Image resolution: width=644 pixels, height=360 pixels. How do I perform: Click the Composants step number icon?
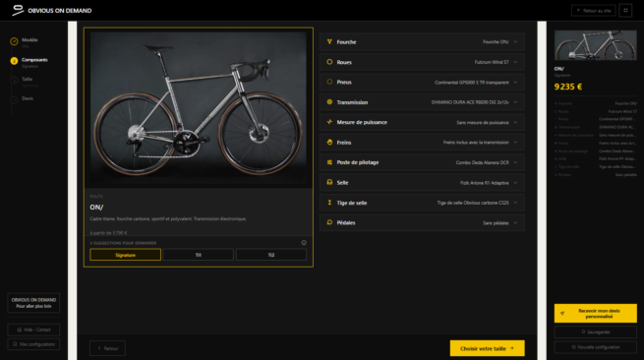[14, 61]
